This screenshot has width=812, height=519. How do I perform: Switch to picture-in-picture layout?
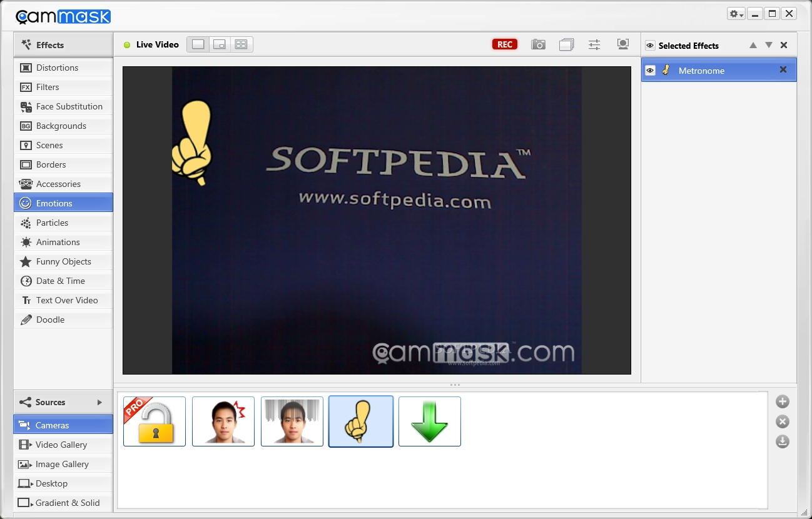pyautogui.click(x=220, y=44)
